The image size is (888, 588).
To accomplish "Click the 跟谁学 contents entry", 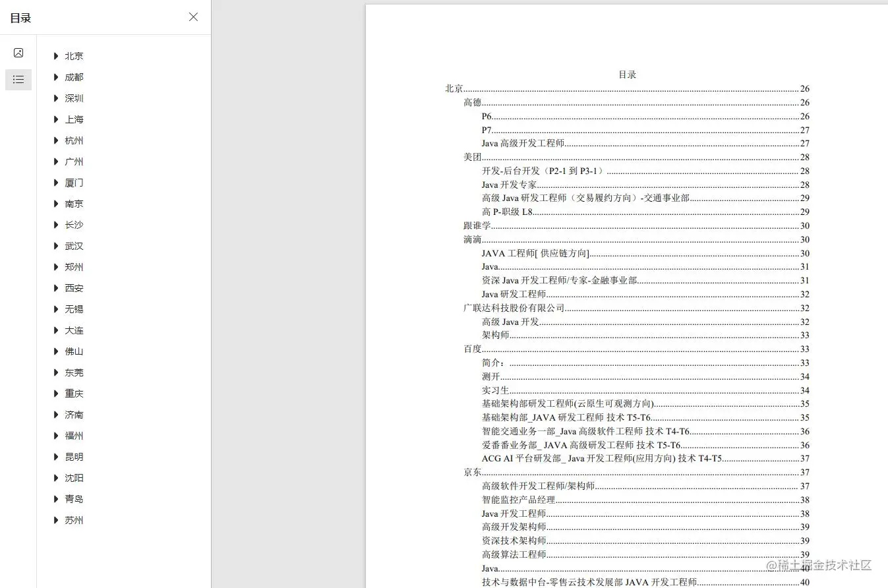I will (x=637, y=225).
